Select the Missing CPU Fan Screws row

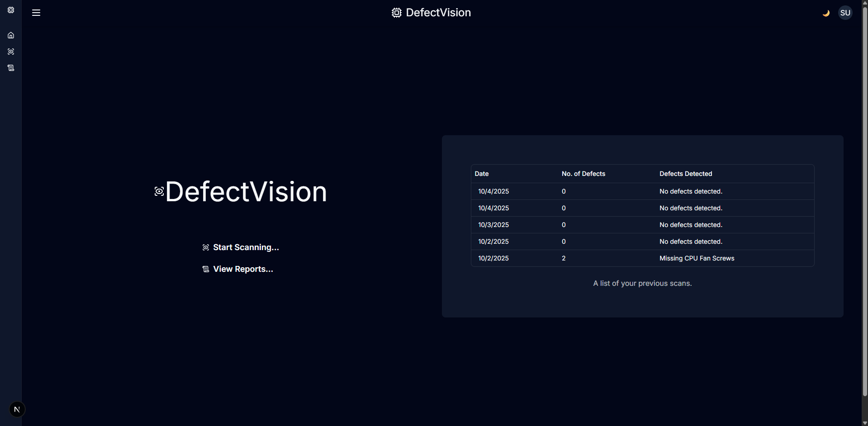coord(642,258)
